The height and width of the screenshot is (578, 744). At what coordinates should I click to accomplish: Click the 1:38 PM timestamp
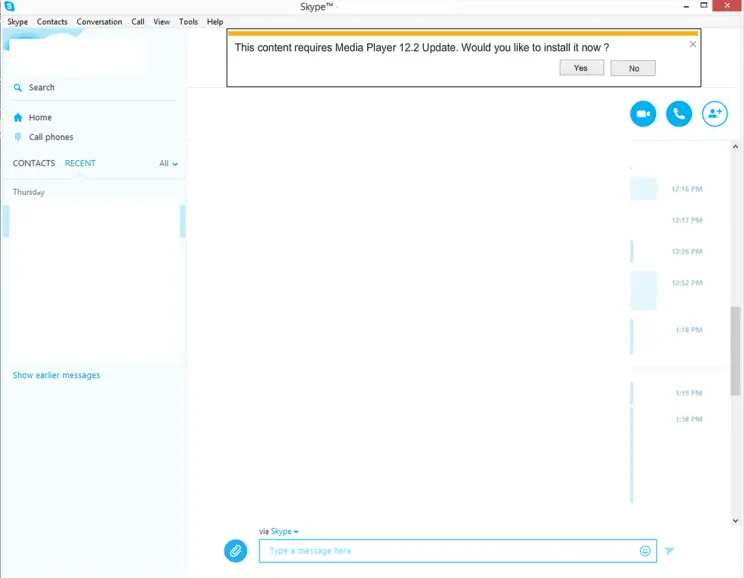point(688,419)
